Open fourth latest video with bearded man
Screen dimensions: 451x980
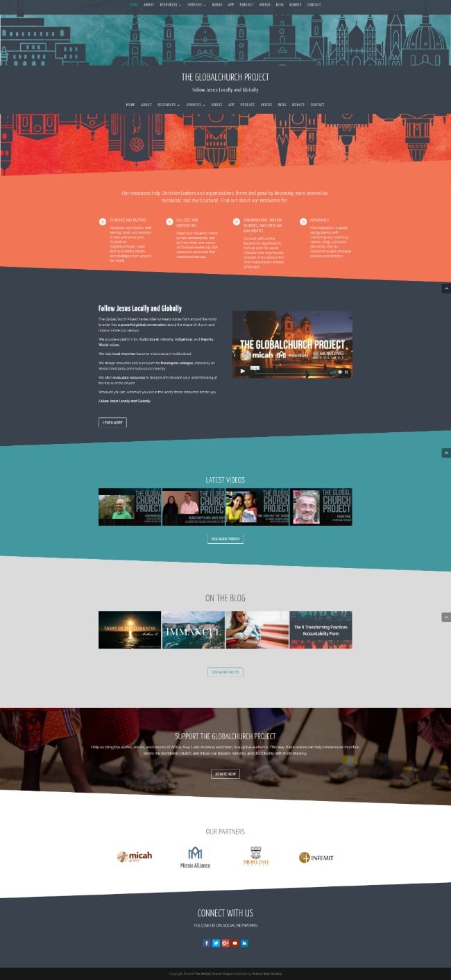point(321,507)
